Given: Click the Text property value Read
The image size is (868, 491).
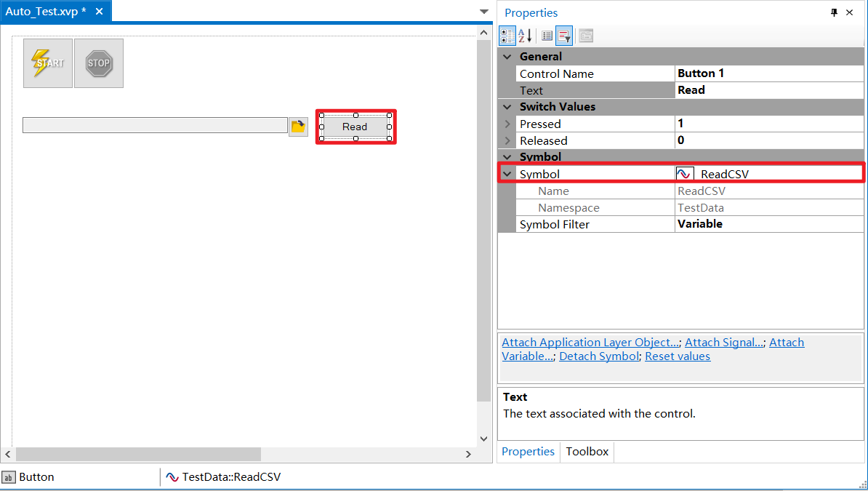Looking at the screenshot, I should click(769, 89).
